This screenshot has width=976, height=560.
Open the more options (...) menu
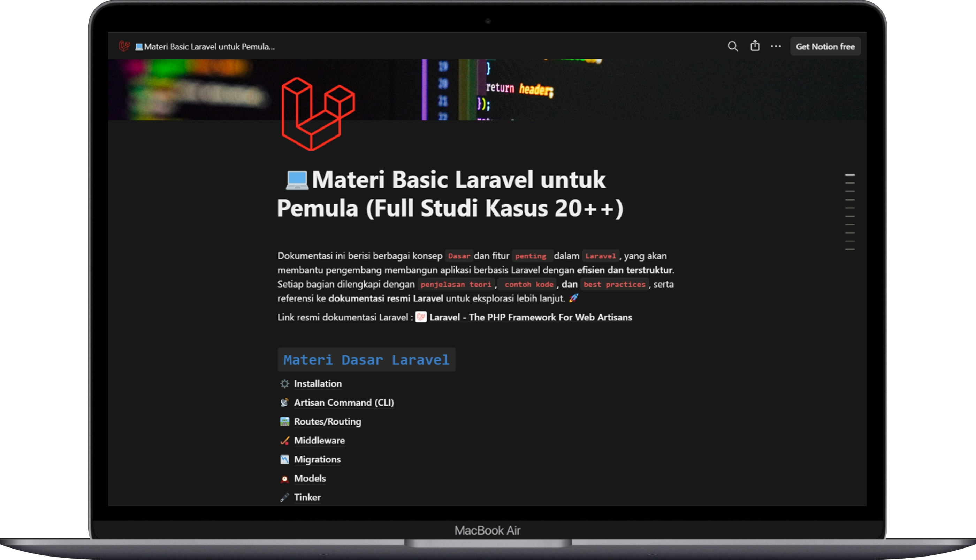[776, 46]
